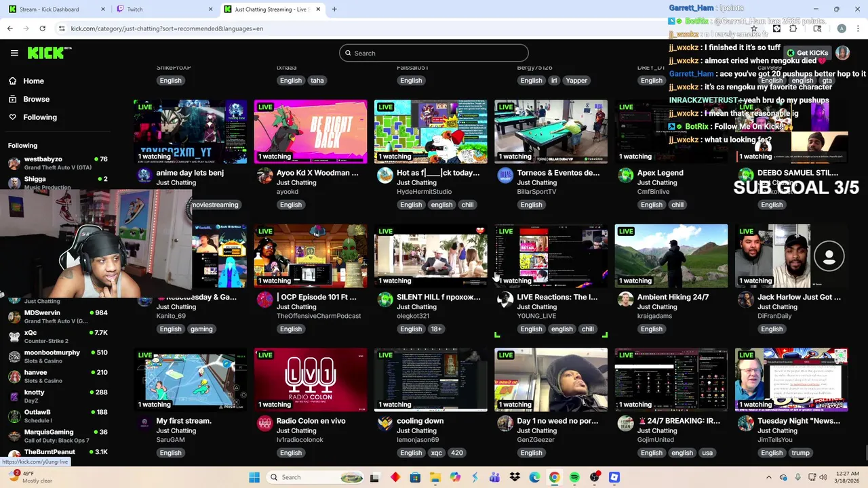Open the Windows Start menu
This screenshot has height=488, width=868.
pos(254,477)
